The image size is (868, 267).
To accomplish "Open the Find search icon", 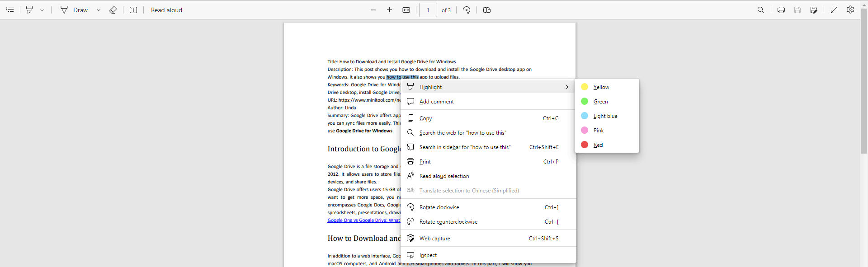I will click(761, 10).
